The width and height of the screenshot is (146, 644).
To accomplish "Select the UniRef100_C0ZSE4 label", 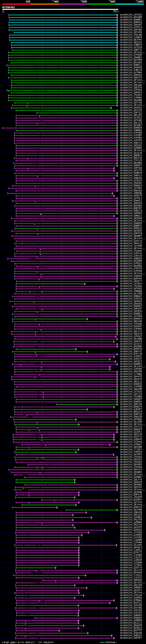I will point(131,533).
